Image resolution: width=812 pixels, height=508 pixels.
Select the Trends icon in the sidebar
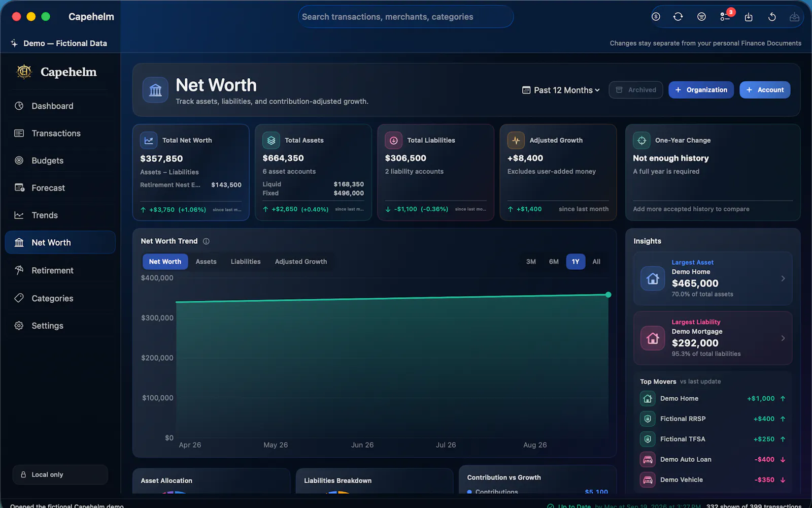pos(19,215)
